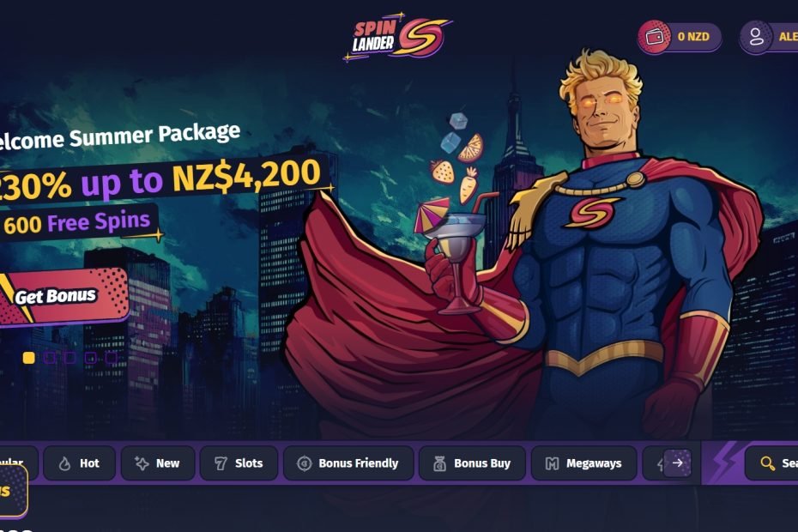Click the New sparkle icon
Image resolution: width=798 pixels, height=532 pixels.
(x=142, y=463)
